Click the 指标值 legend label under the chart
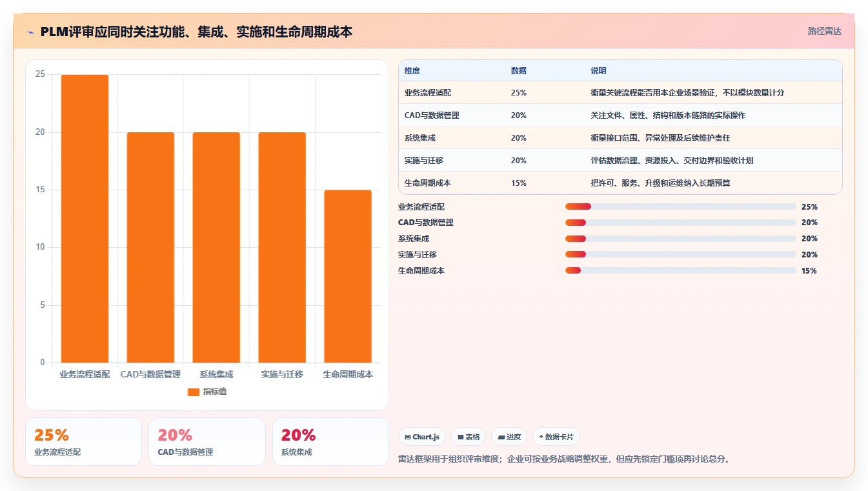Screen dimensions: 868x491 pyautogui.click(x=215, y=392)
